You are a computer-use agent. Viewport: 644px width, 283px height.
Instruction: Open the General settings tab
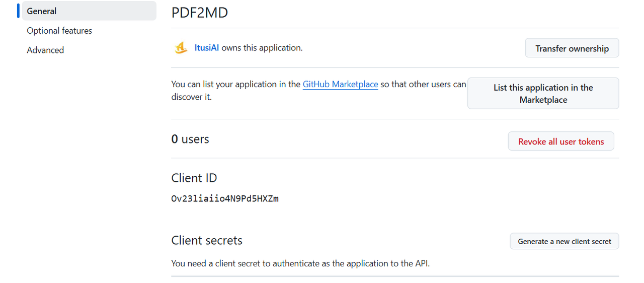coord(89,11)
